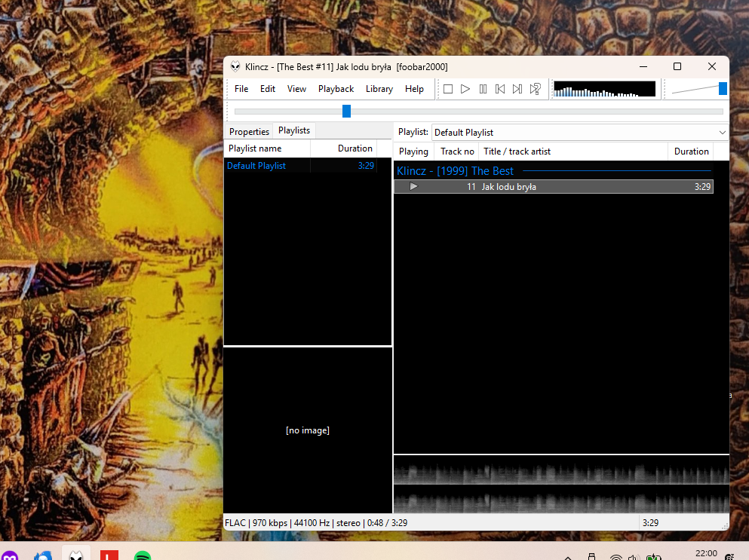Open the Playlist dropdown combo box
This screenshot has width=749, height=560.
coord(580,133)
